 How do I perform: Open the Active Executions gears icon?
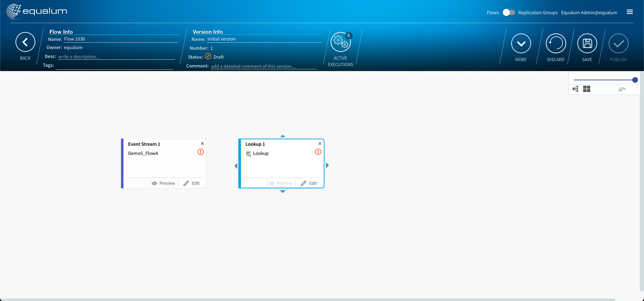coord(341,42)
